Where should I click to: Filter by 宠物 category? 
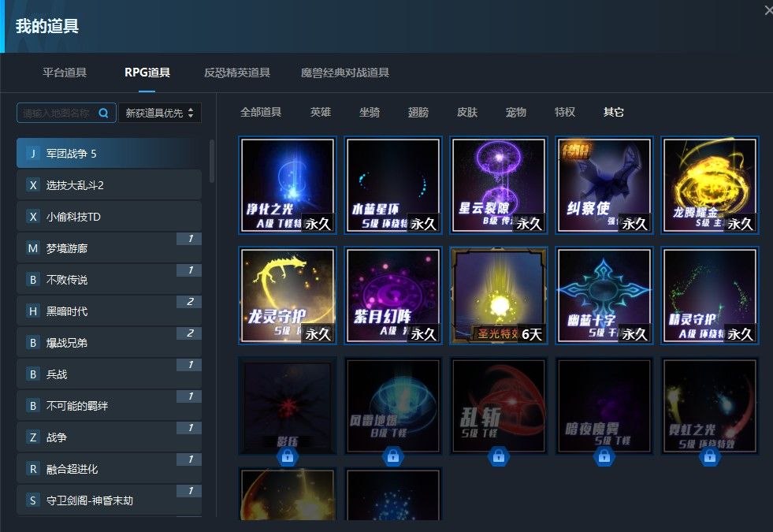click(x=515, y=112)
